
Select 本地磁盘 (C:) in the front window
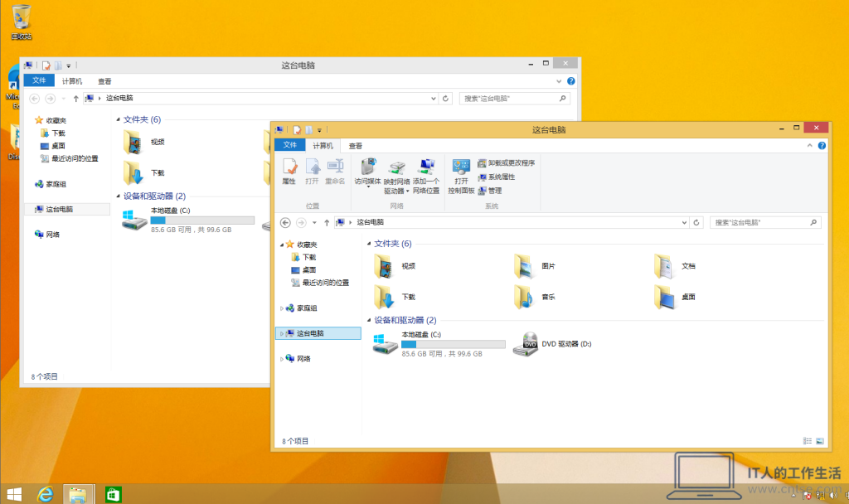click(x=439, y=344)
